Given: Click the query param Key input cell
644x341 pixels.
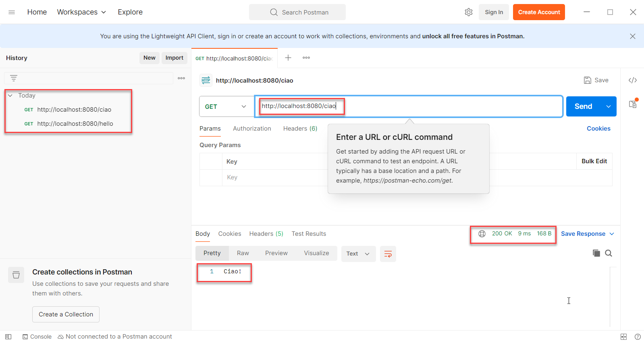Looking at the screenshot, I should (275, 177).
